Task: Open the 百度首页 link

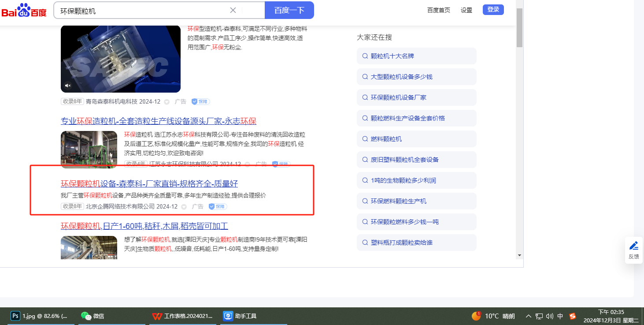Action: click(x=439, y=10)
